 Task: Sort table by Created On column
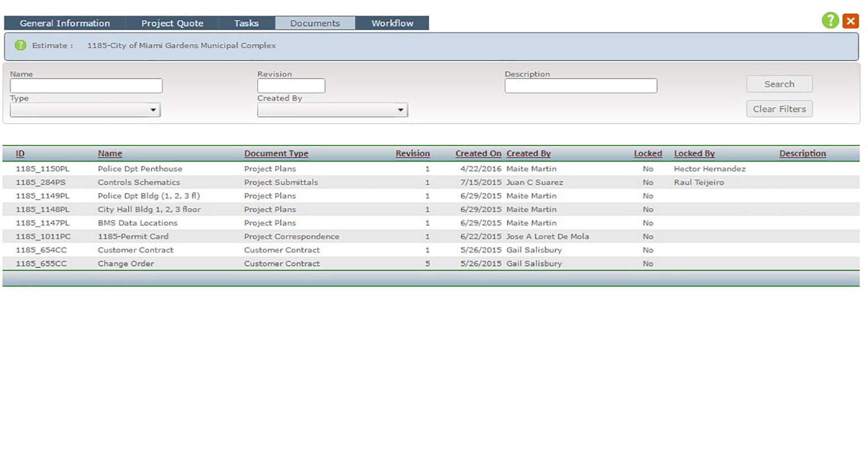[x=478, y=153]
